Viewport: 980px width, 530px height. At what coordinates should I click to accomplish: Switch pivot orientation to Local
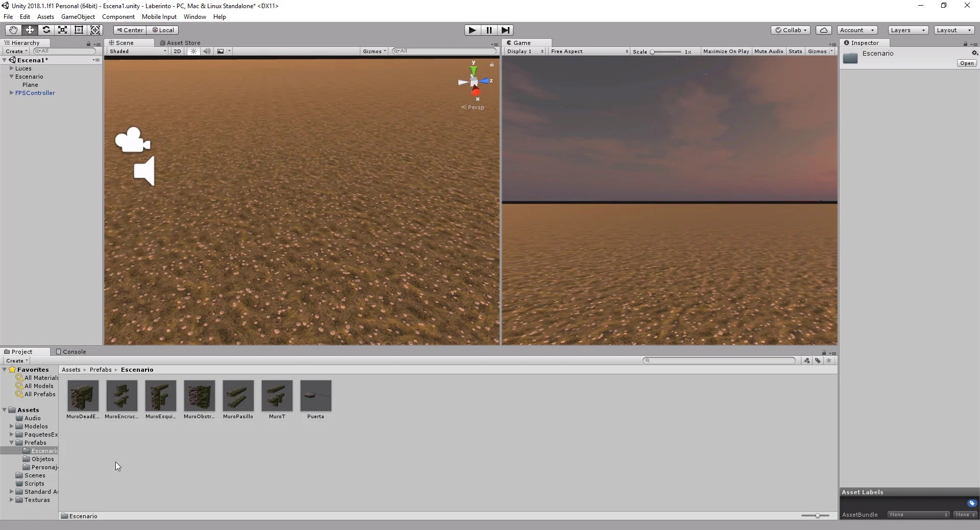click(163, 30)
